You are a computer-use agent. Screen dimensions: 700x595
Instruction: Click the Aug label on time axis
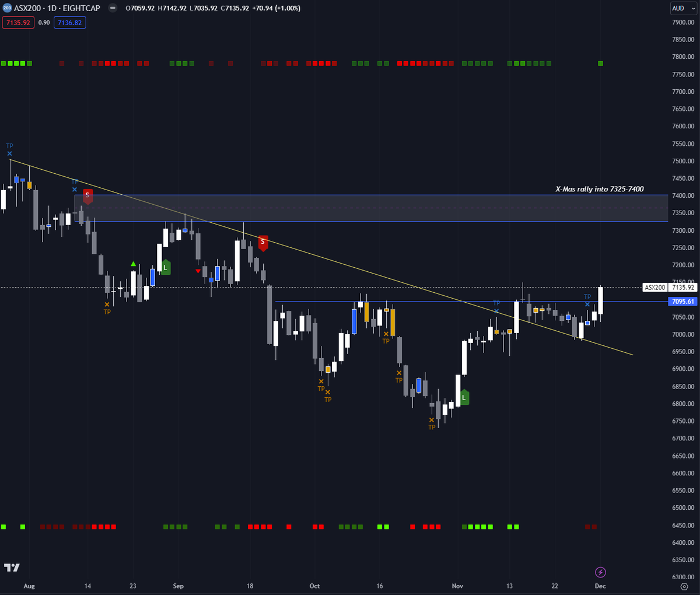[x=29, y=586]
